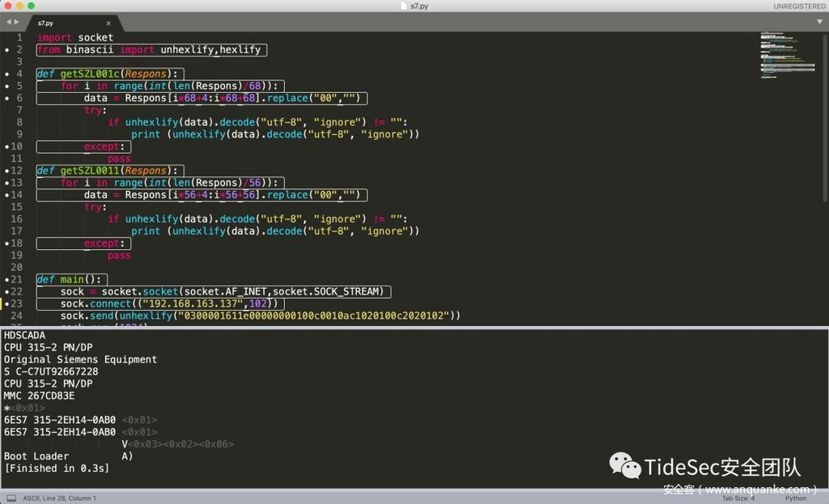Click 'MMC 267CD83E' output line
The height and width of the screenshot is (504, 829).
pyautogui.click(x=39, y=396)
